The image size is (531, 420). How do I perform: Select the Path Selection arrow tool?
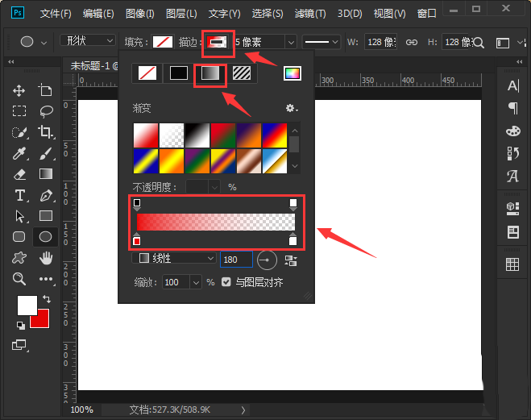tap(19, 216)
